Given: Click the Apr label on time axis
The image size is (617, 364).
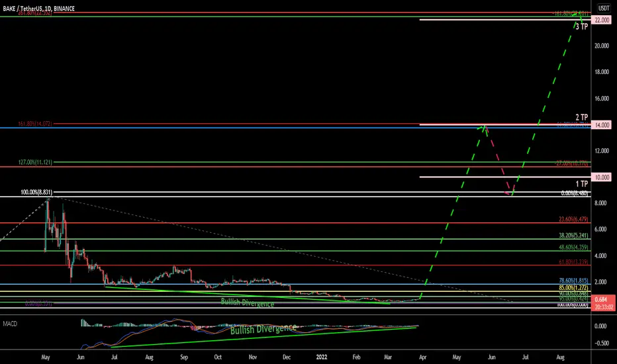Looking at the screenshot, I should [x=422, y=357].
